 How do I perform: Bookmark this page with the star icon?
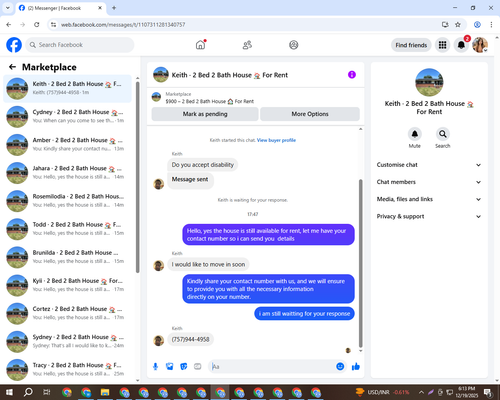458,25
